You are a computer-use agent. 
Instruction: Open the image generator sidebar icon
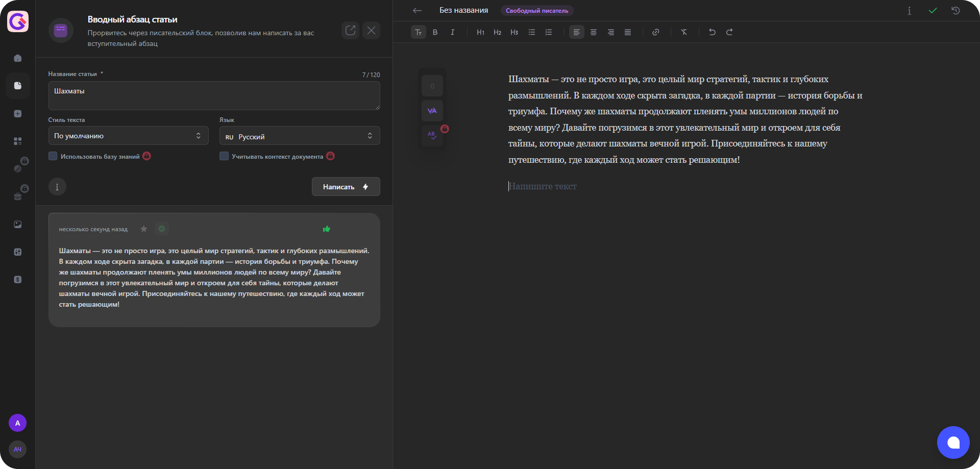pyautogui.click(x=18, y=224)
